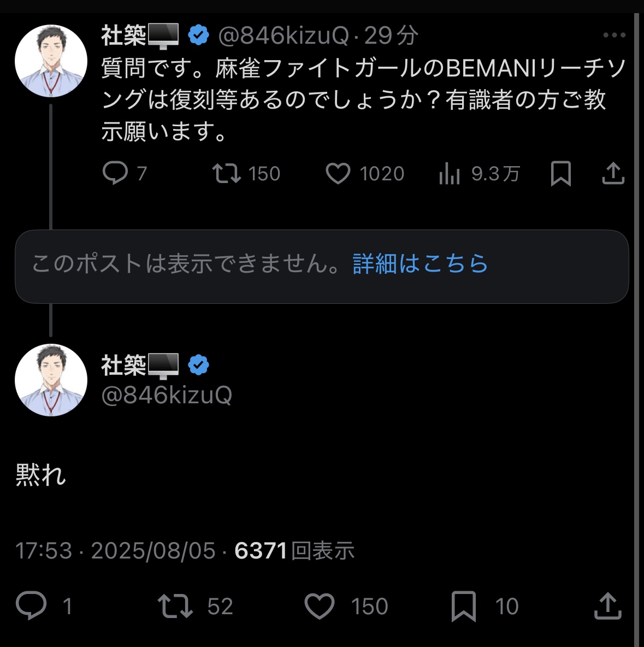Click the 社築 display name in top post

tap(123, 36)
